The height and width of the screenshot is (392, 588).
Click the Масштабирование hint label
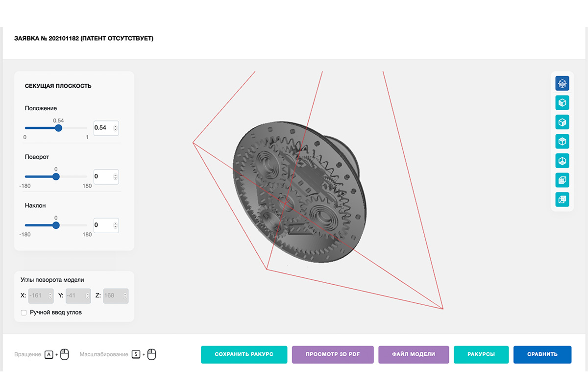tap(104, 354)
